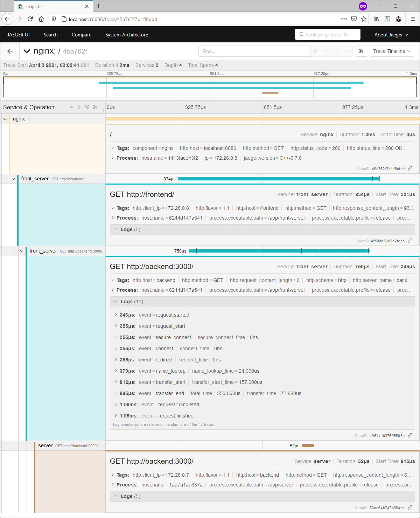
Task: Show site tracking protection shield
Action: coord(54,19)
